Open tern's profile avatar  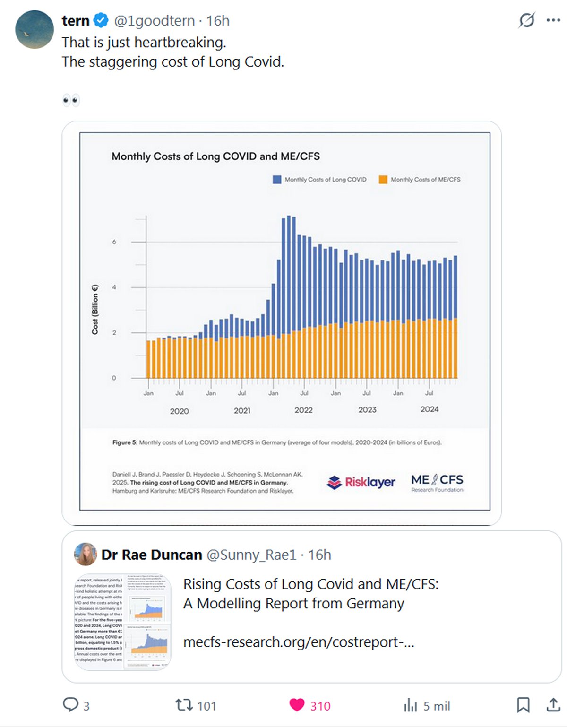coord(34,30)
